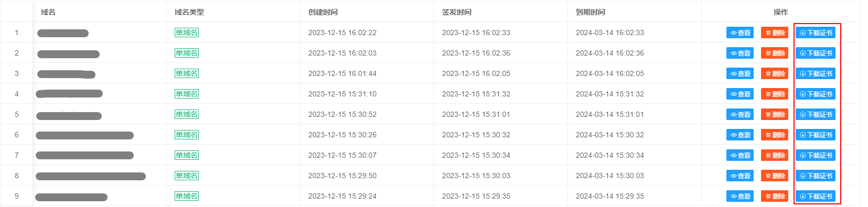Select 单域名 tag in row 1

click(x=187, y=32)
